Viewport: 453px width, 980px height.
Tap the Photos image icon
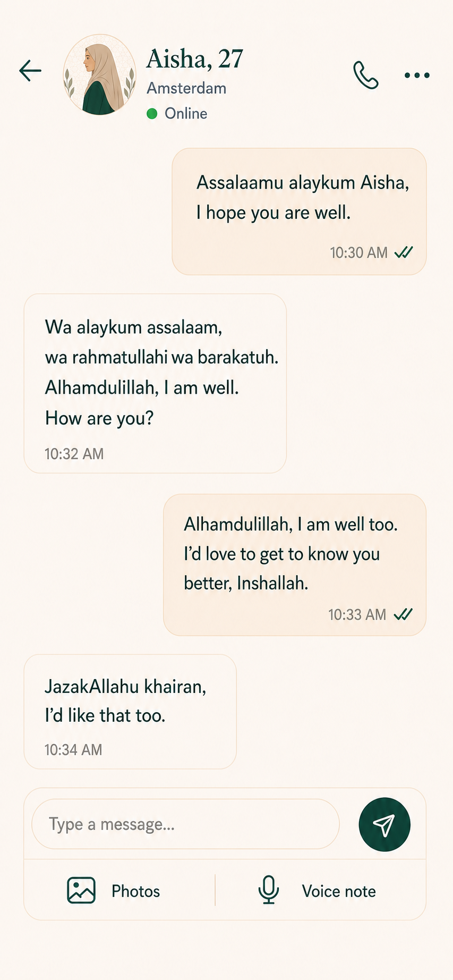click(x=81, y=890)
